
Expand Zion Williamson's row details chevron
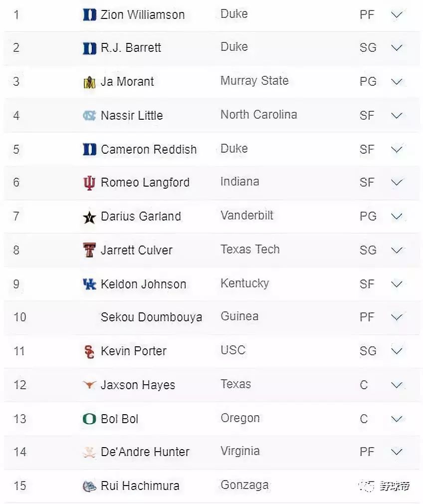(397, 15)
